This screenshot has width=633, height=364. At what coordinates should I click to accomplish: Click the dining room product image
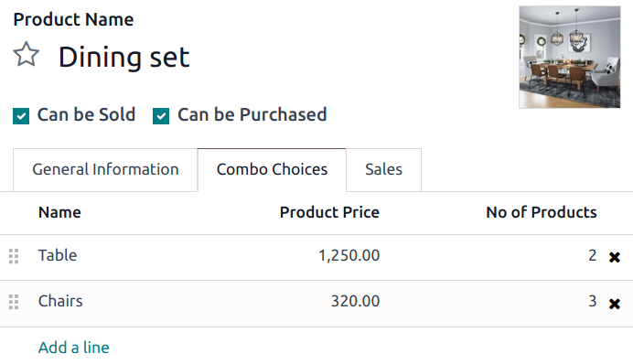(x=570, y=57)
